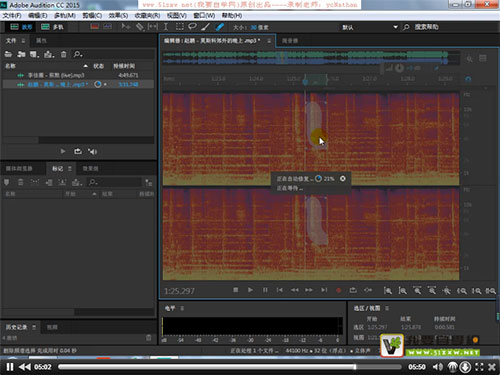Click the transport Pause button
500x375 pixels.
click(x=265, y=290)
